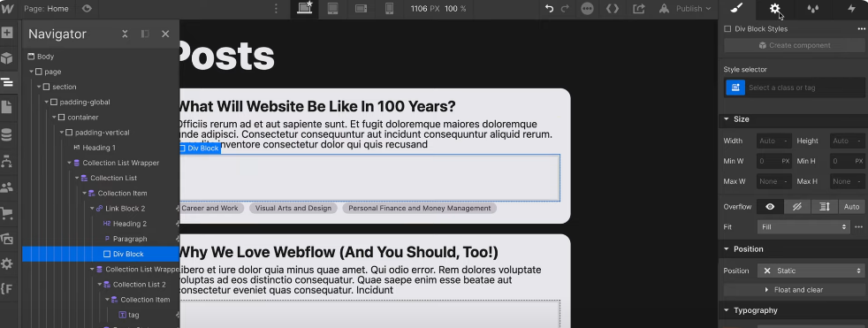The image size is (868, 328).
Task: Open the Add Elements panel
Action: pyautogui.click(x=7, y=33)
